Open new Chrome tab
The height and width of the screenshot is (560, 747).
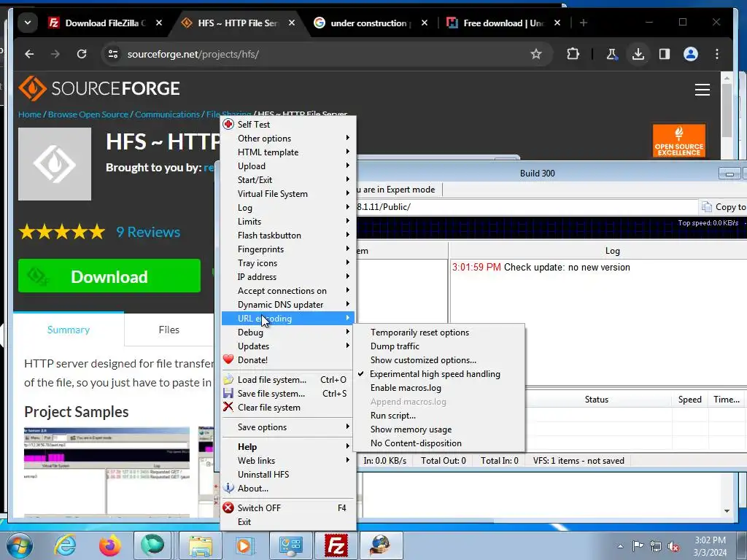click(x=583, y=23)
